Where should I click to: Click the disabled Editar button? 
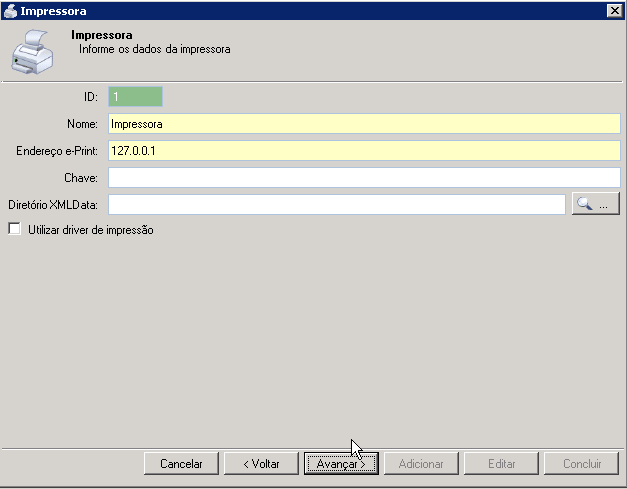click(501, 463)
